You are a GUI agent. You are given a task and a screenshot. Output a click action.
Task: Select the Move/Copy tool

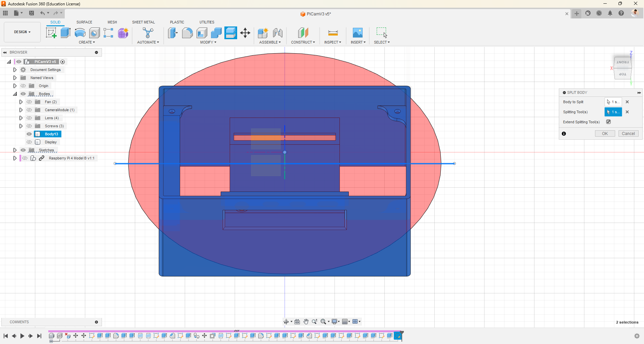[245, 33]
